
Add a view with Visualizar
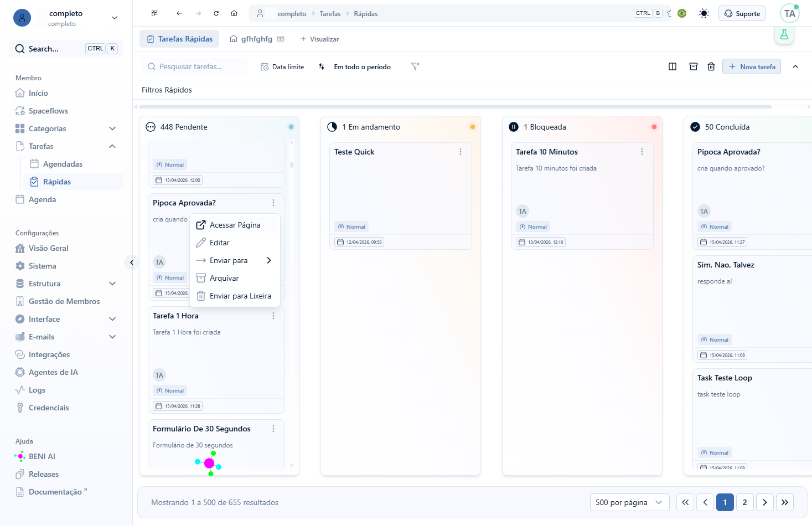319,39
